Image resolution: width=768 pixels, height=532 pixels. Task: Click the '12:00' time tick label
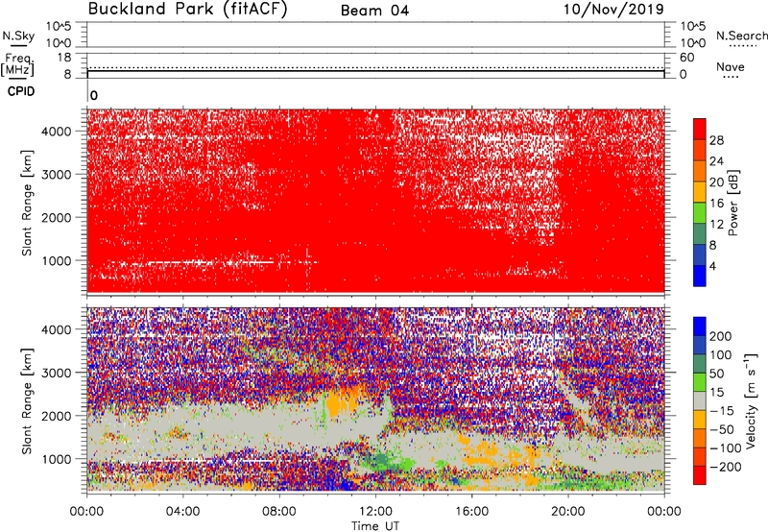375,512
